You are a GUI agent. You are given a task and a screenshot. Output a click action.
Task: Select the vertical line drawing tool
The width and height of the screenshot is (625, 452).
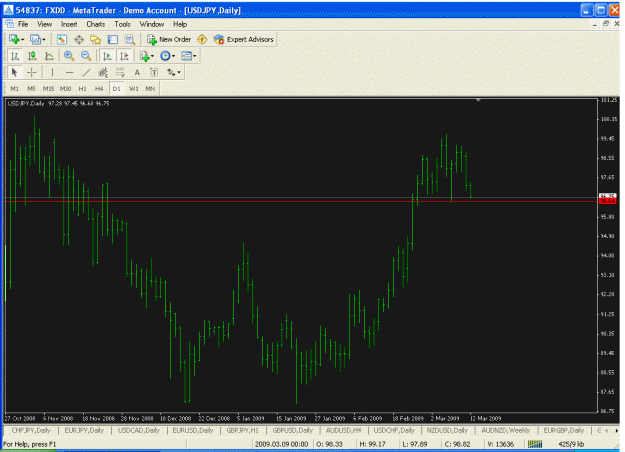[x=52, y=73]
